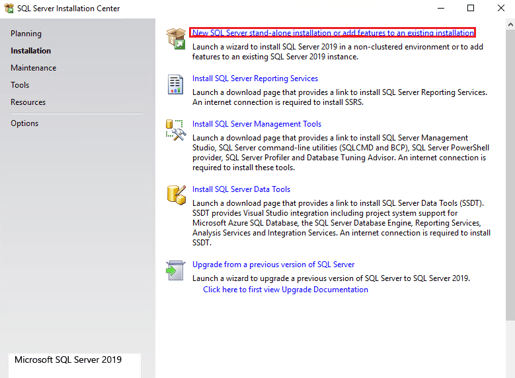The image size is (515, 378).
Task: Click text 'An internet connection is required to install SSRS.'
Action: click(277, 102)
